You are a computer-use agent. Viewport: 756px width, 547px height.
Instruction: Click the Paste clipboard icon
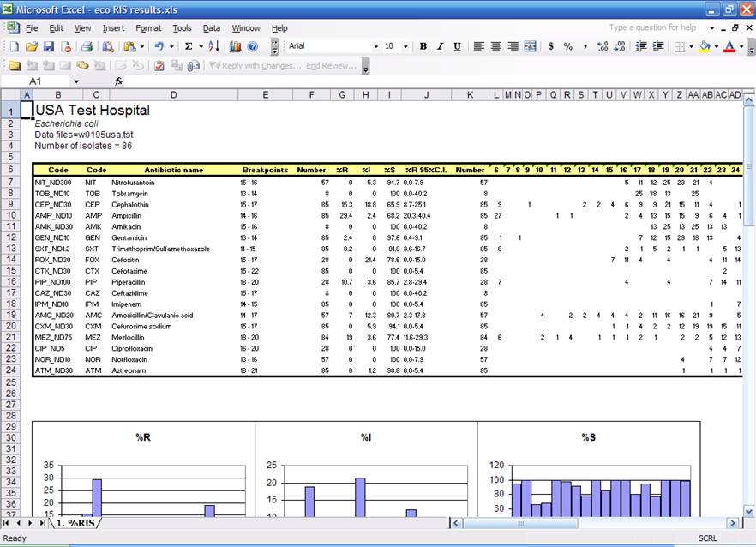click(x=129, y=46)
